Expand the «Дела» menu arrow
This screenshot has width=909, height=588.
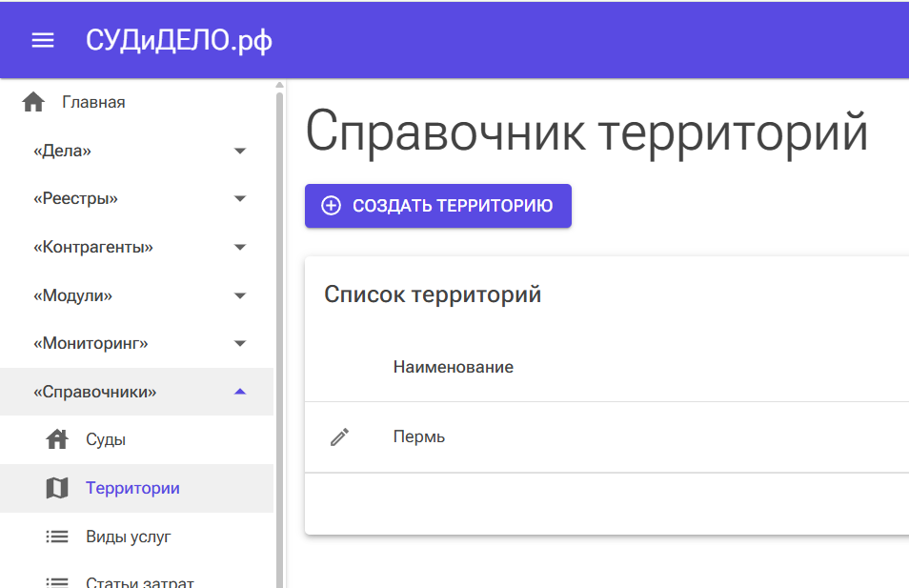(x=240, y=151)
